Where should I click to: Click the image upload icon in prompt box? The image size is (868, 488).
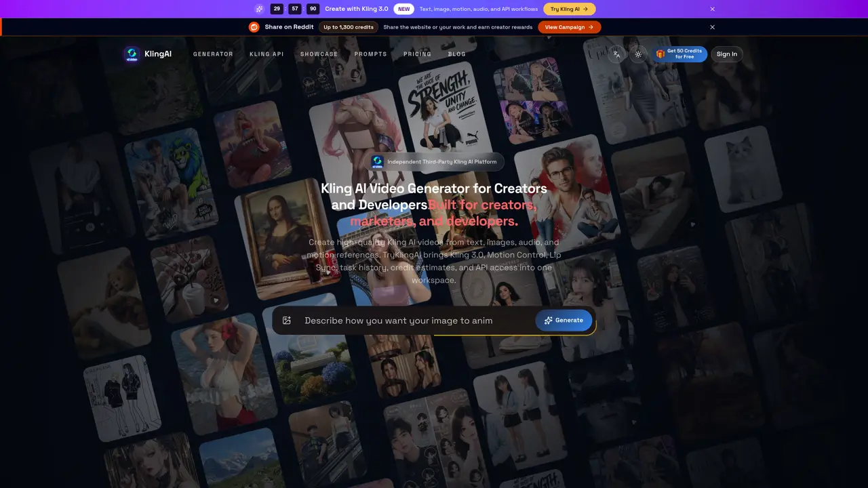(287, 321)
